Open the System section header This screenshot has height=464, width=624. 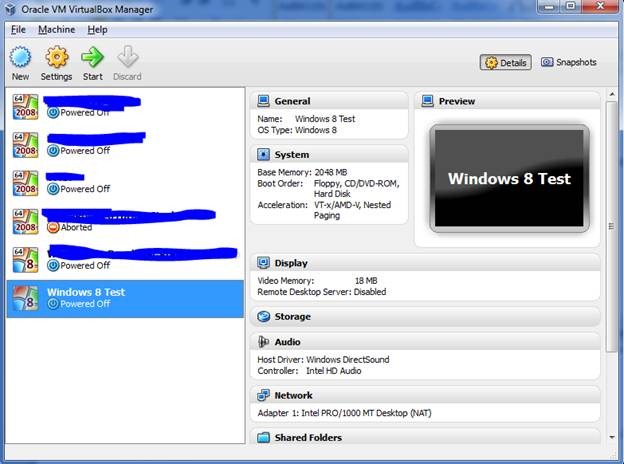point(329,154)
